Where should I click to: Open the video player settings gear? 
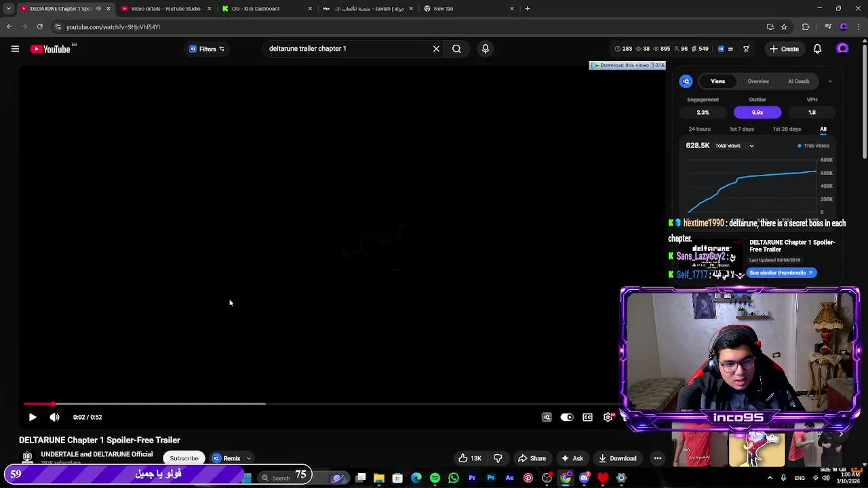[x=608, y=418]
